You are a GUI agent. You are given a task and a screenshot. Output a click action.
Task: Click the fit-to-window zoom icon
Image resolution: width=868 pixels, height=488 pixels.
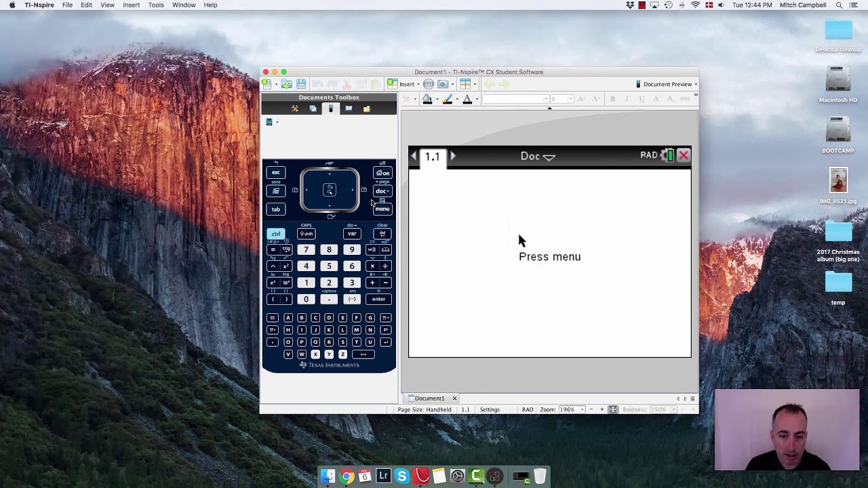pyautogui.click(x=613, y=409)
